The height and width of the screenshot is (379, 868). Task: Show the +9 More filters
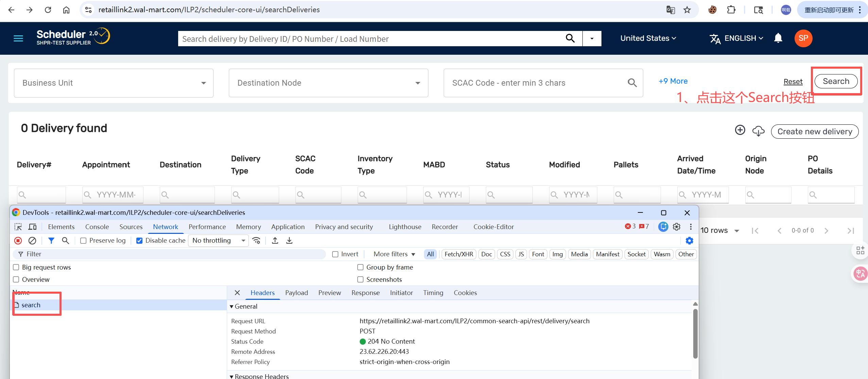click(x=673, y=81)
